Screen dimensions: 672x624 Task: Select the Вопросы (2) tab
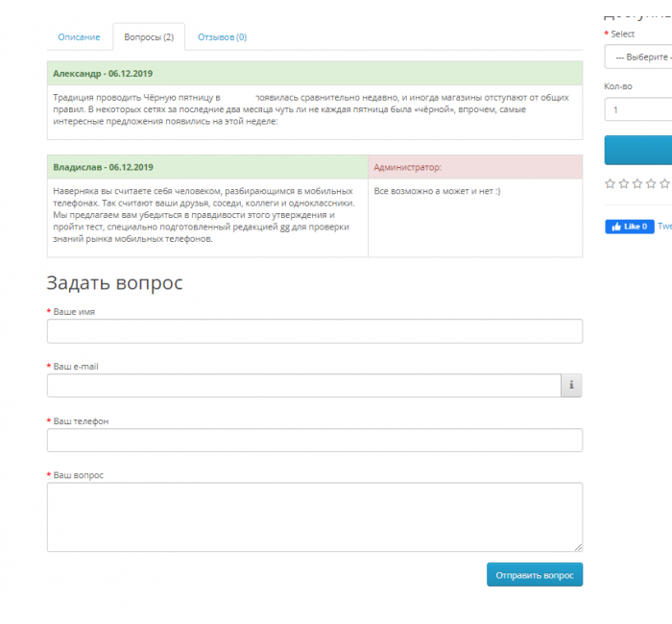(x=149, y=37)
